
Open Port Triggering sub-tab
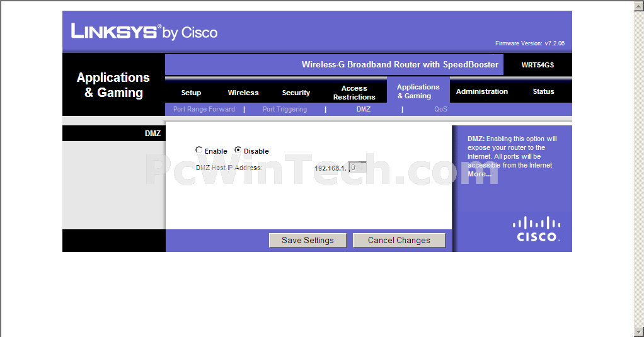coord(285,109)
